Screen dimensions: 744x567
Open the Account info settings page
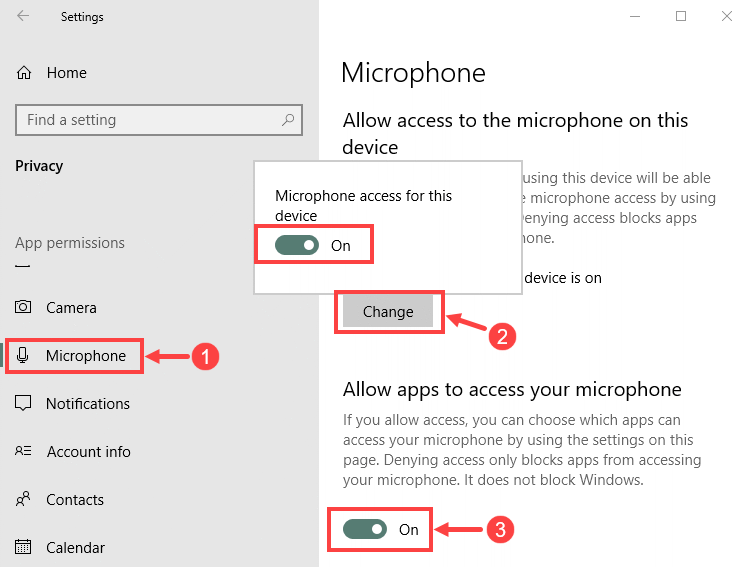coord(88,452)
